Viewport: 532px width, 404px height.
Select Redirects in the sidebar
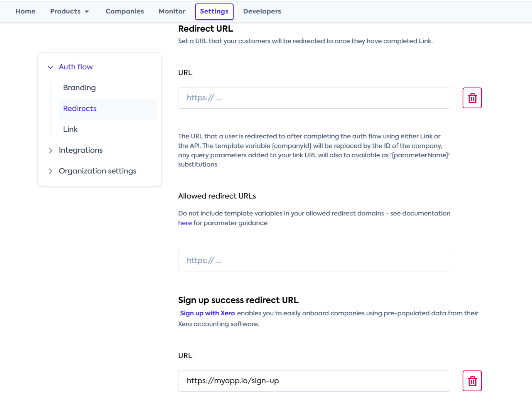pos(79,108)
